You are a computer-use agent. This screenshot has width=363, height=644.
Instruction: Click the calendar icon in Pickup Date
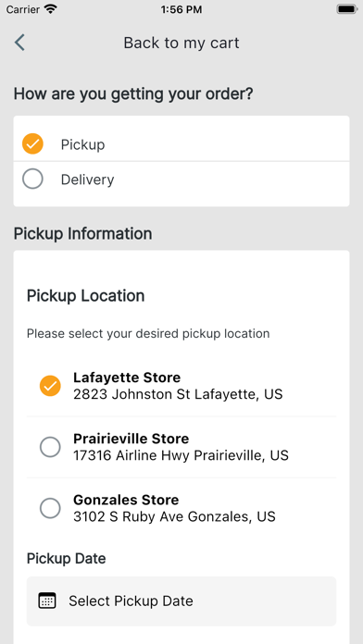click(x=47, y=601)
